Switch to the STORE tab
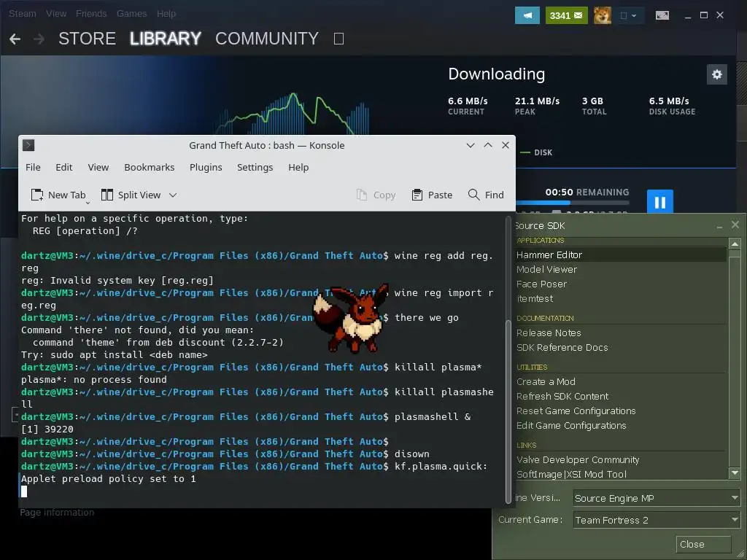747x560 pixels. pos(87,39)
